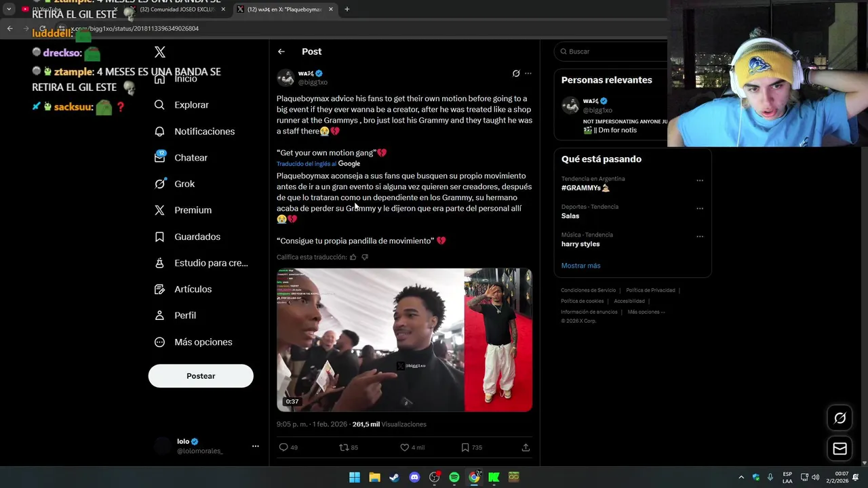Viewport: 868px width, 488px height.
Task: Open Artículos in the sidebar
Action: click(x=183, y=289)
